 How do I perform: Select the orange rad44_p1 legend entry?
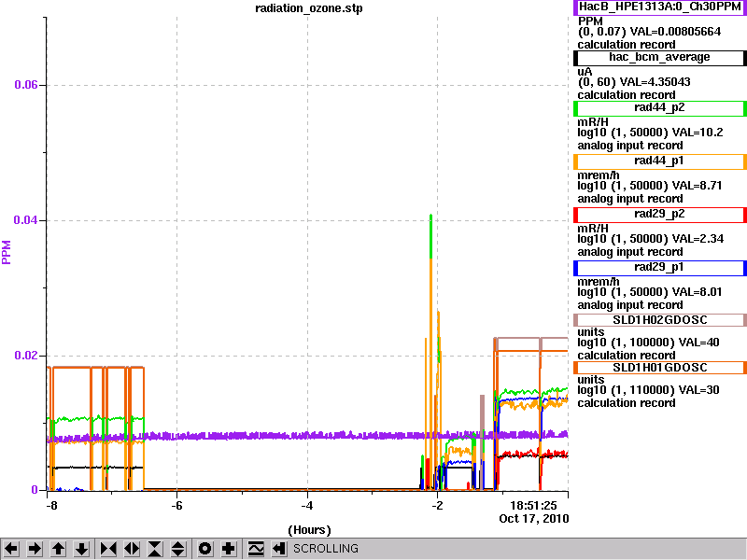click(660, 161)
